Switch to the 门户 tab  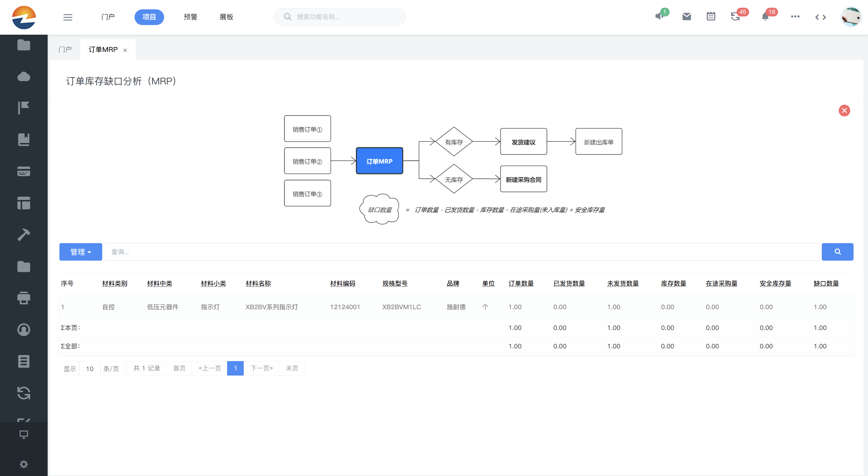pyautogui.click(x=65, y=49)
